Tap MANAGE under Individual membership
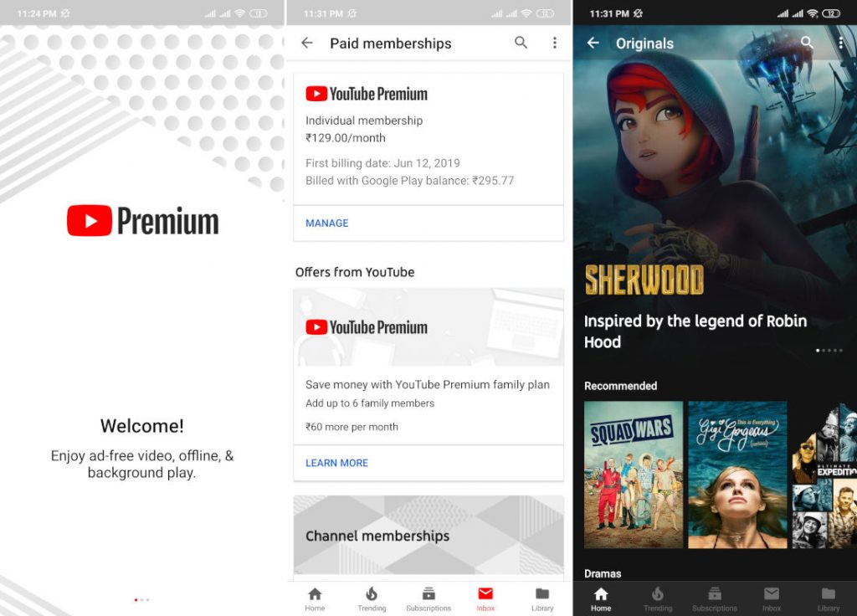This screenshot has height=616, width=857. (327, 223)
